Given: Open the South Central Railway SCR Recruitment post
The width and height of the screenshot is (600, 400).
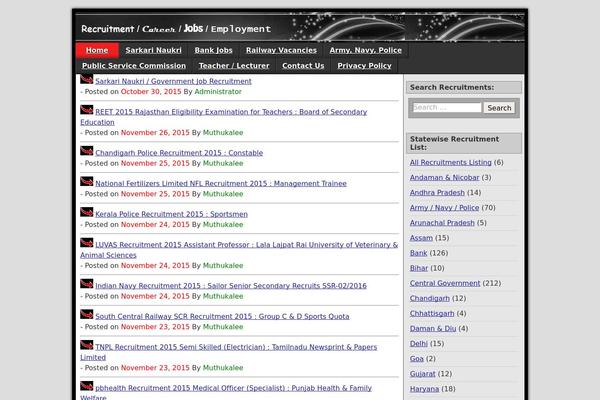Looking at the screenshot, I should point(222,316).
